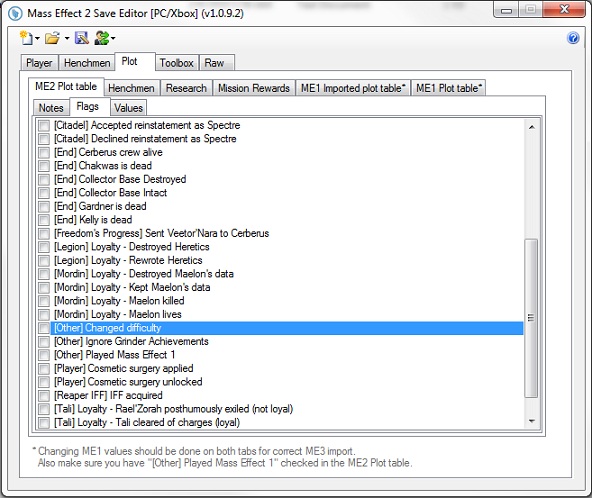The image size is (592, 498).
Task: Enable Collector Base Destroyed checkbox
Action: coord(44,179)
